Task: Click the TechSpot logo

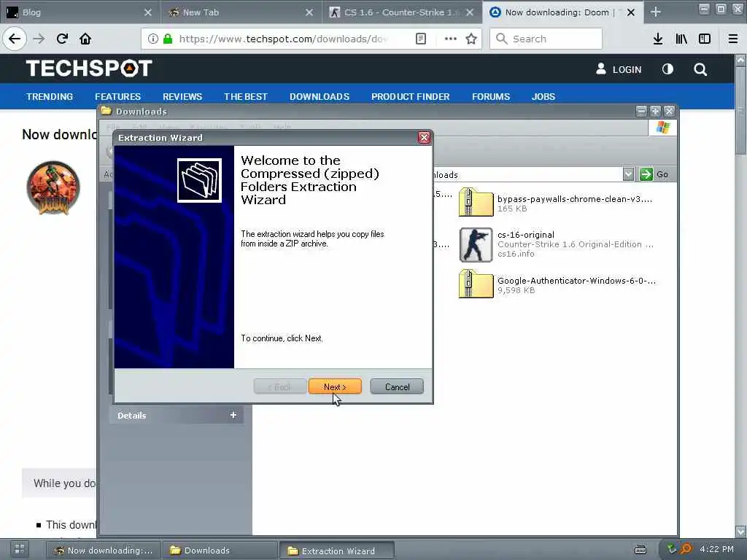Action: tap(89, 69)
